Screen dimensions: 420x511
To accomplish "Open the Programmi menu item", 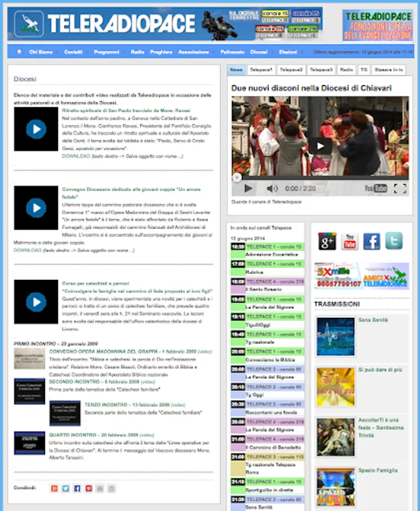I will pyautogui.click(x=106, y=52).
